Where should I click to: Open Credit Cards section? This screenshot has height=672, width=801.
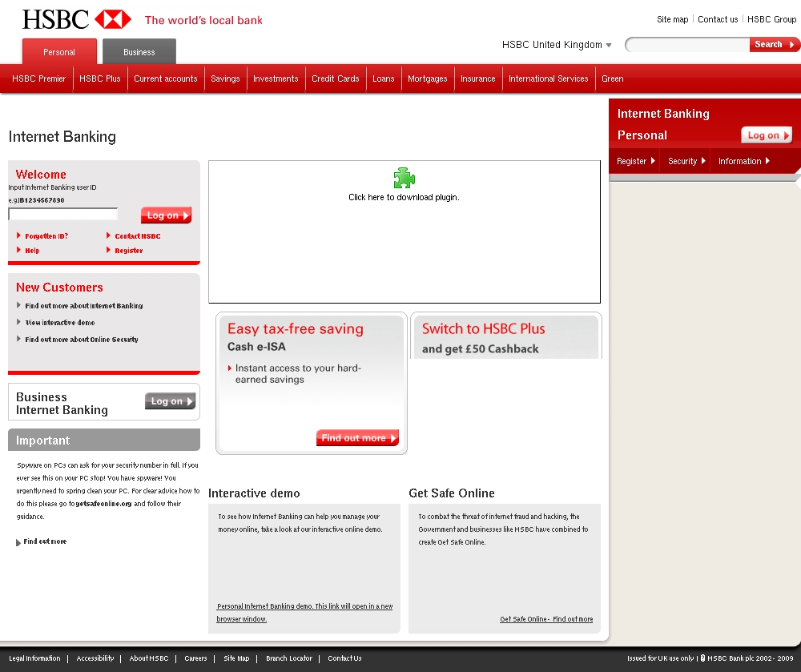(336, 78)
